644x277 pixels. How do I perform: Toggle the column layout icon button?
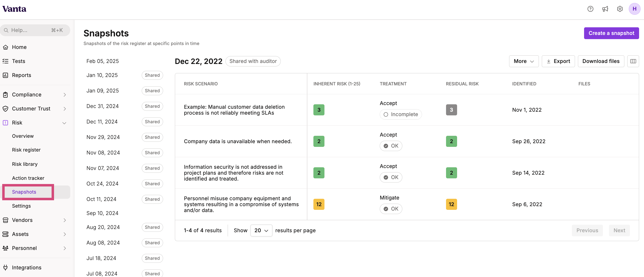[x=633, y=61]
